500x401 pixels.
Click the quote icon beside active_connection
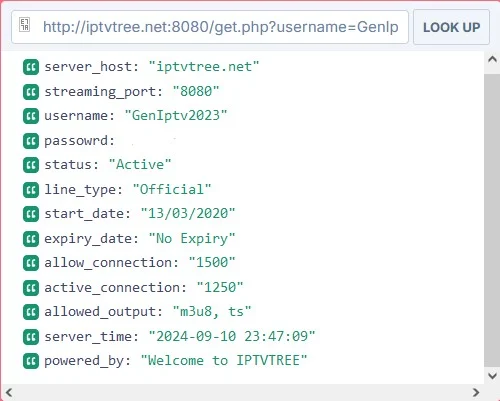click(x=31, y=288)
